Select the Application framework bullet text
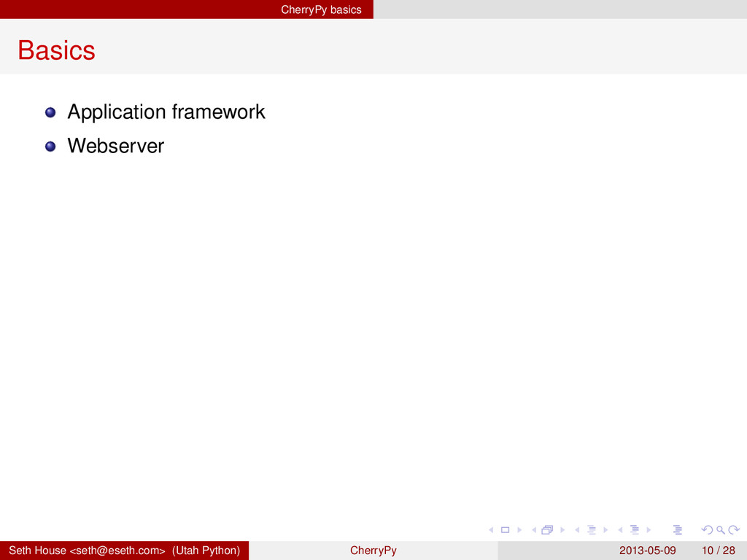 (x=166, y=112)
